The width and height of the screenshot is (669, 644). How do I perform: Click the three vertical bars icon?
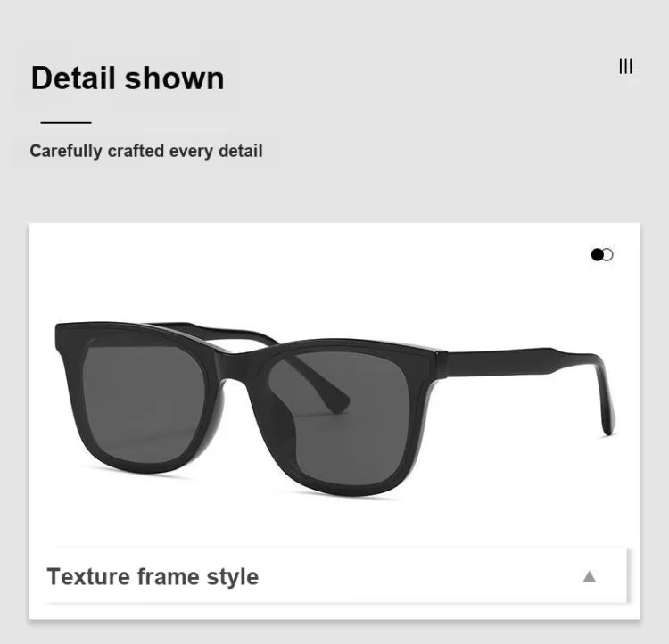pos(625,67)
